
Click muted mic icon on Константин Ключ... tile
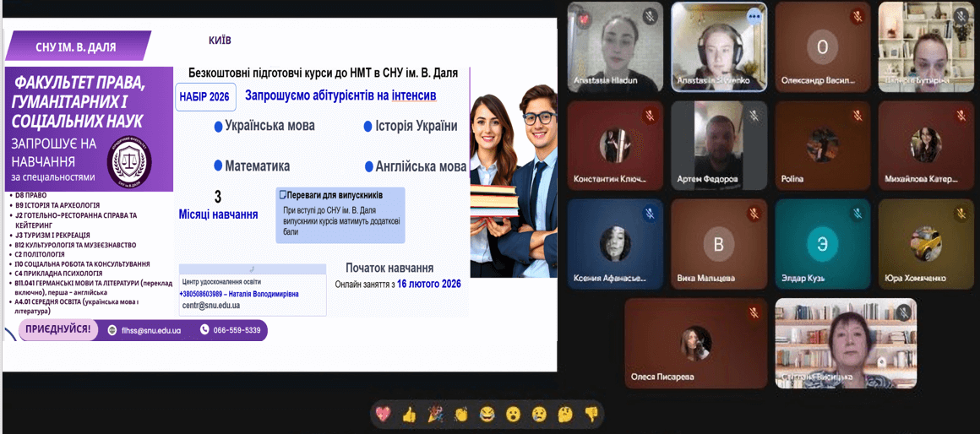click(650, 116)
